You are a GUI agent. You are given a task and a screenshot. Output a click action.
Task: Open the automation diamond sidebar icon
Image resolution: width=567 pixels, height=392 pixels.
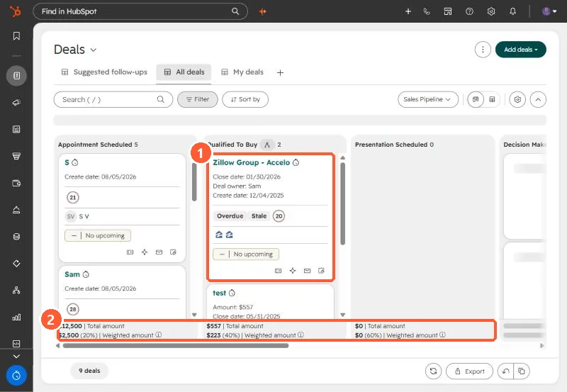click(x=16, y=263)
